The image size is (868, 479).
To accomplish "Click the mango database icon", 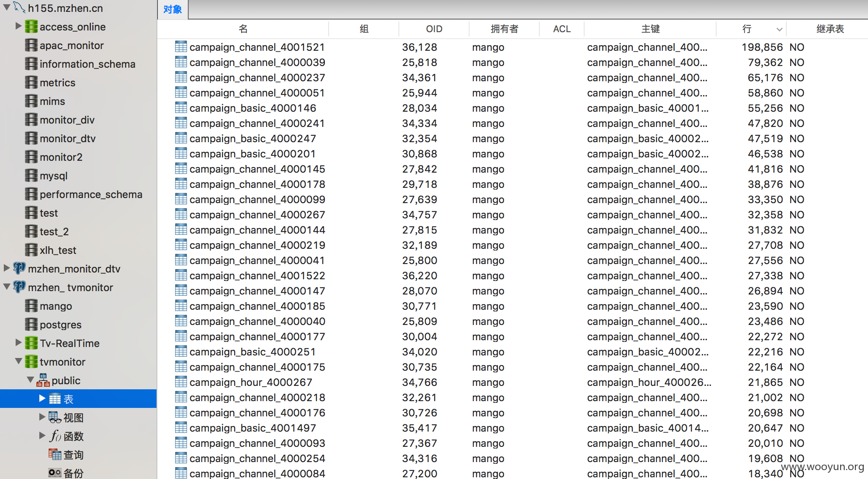I will (x=31, y=306).
